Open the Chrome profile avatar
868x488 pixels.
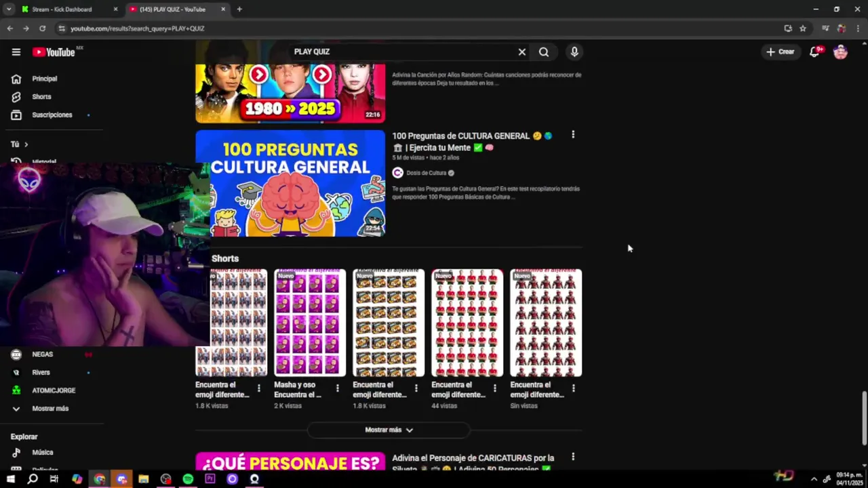pos(842,28)
